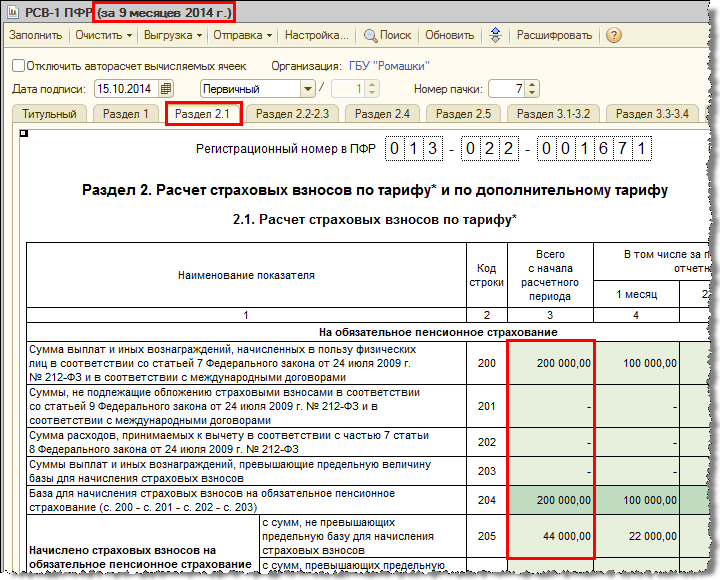Click the Настройка... button
The image size is (720, 580).
pyautogui.click(x=317, y=35)
